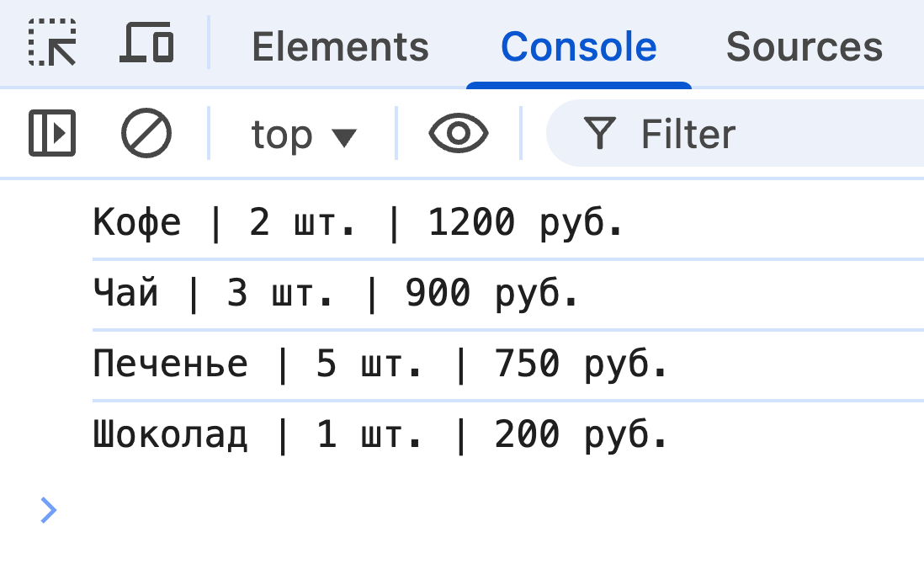Viewport: 924px width, 564px height.
Task: Switch to the Elements tab
Action: [x=340, y=46]
